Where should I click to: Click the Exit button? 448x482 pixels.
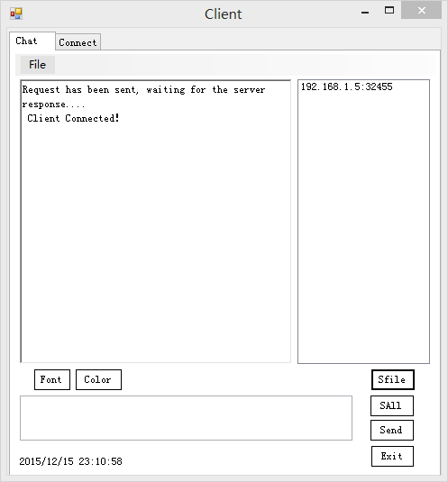coord(392,456)
